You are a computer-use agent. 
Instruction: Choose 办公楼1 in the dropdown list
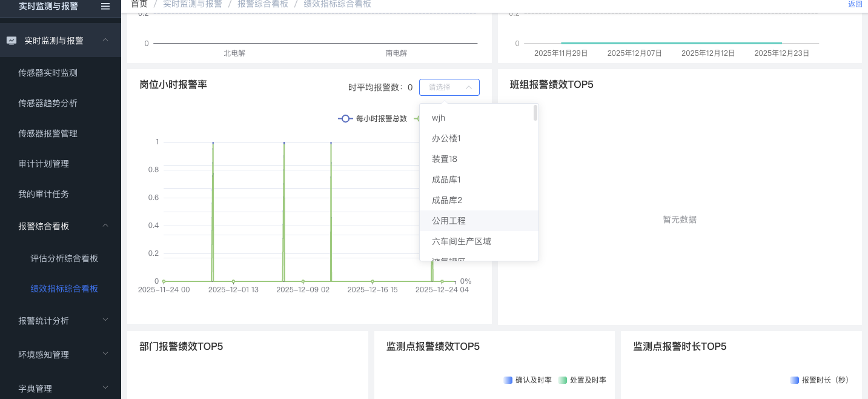[446, 138]
